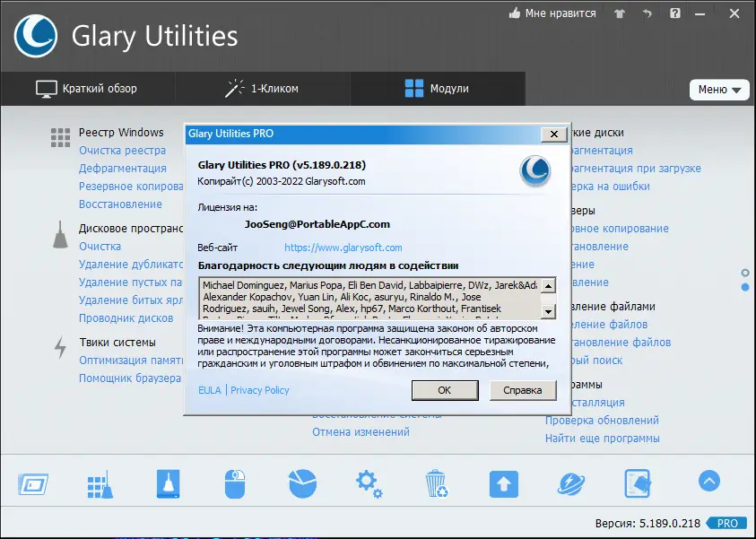Open Дефрагментация under Реестр Windows
756x539 pixels.
click(123, 169)
